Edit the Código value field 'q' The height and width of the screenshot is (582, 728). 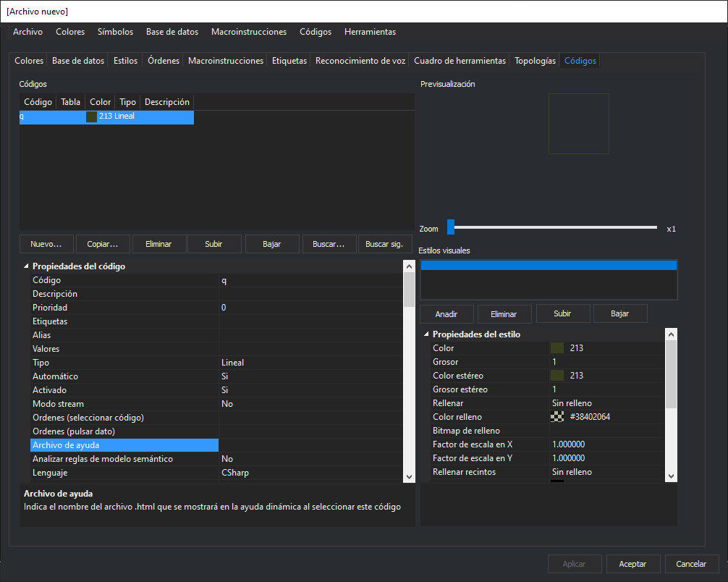(310, 280)
